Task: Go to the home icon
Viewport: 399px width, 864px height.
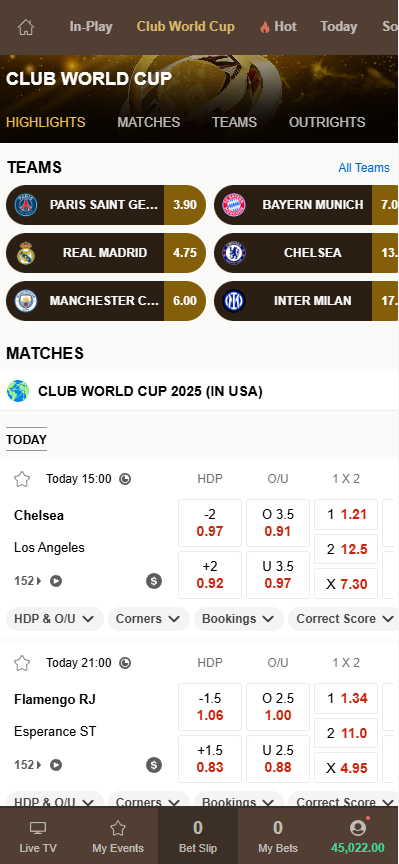Action: click(26, 27)
